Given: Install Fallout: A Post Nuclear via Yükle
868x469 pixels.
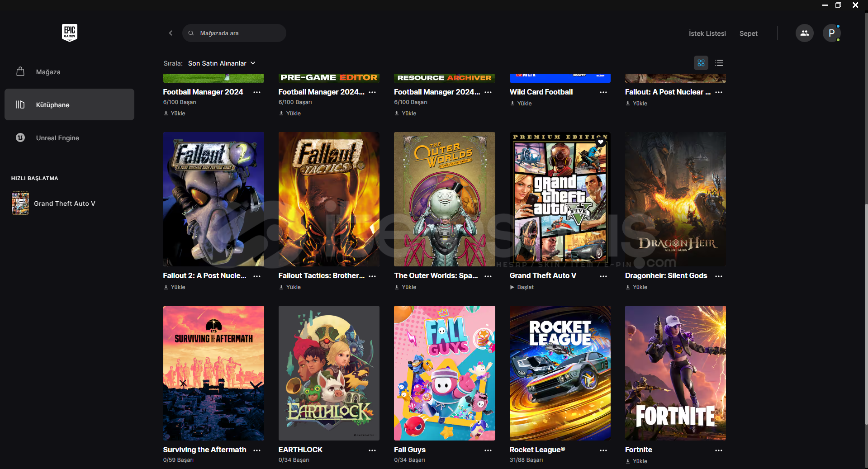Looking at the screenshot, I should (636, 104).
